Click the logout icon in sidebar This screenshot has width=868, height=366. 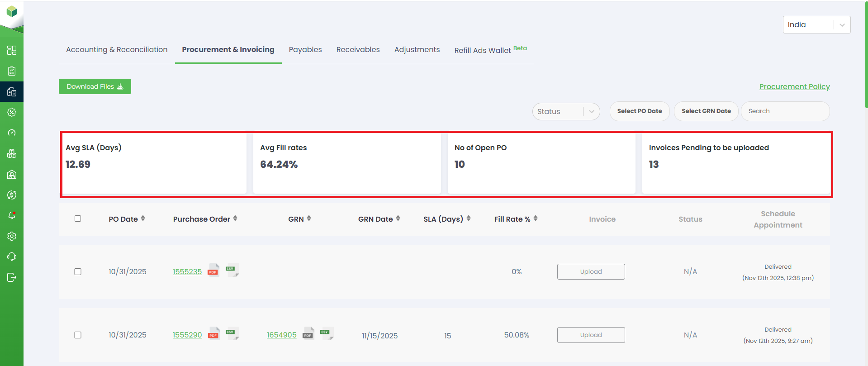(12, 277)
